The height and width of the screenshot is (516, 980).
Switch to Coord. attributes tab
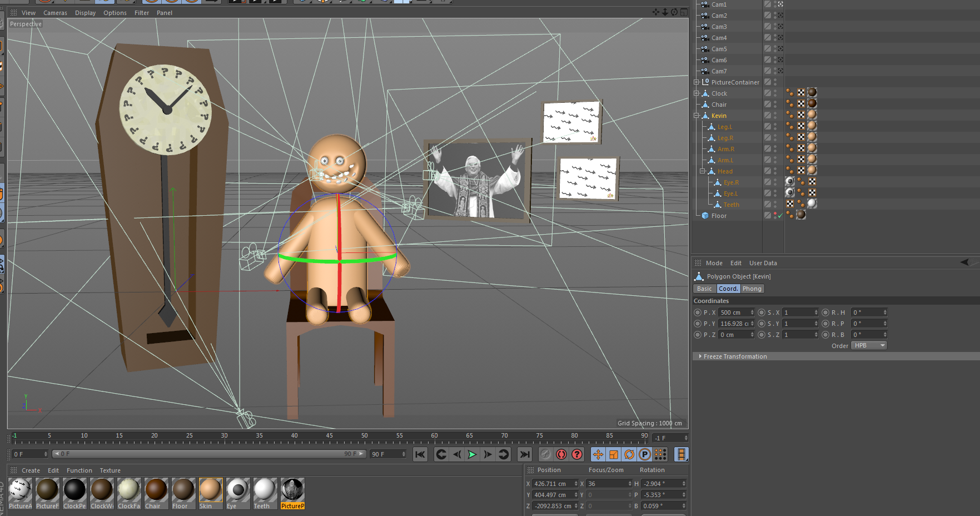tap(728, 289)
